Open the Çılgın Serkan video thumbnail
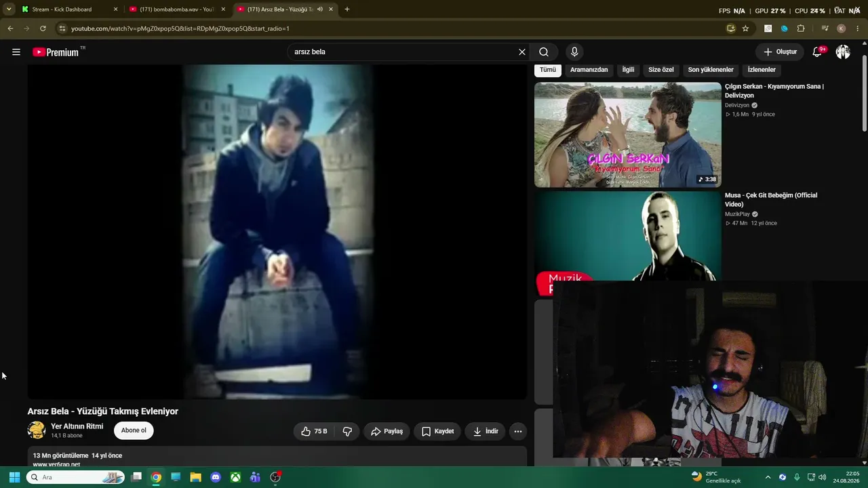 (628, 135)
